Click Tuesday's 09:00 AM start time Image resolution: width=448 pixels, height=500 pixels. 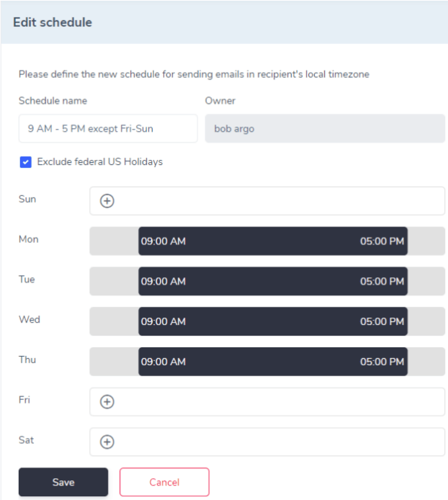point(163,281)
